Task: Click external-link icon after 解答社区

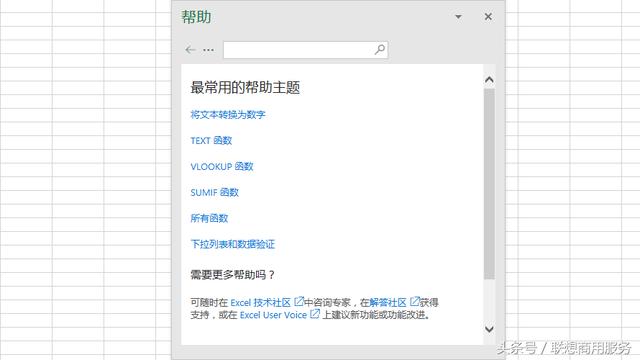Action: (414, 302)
